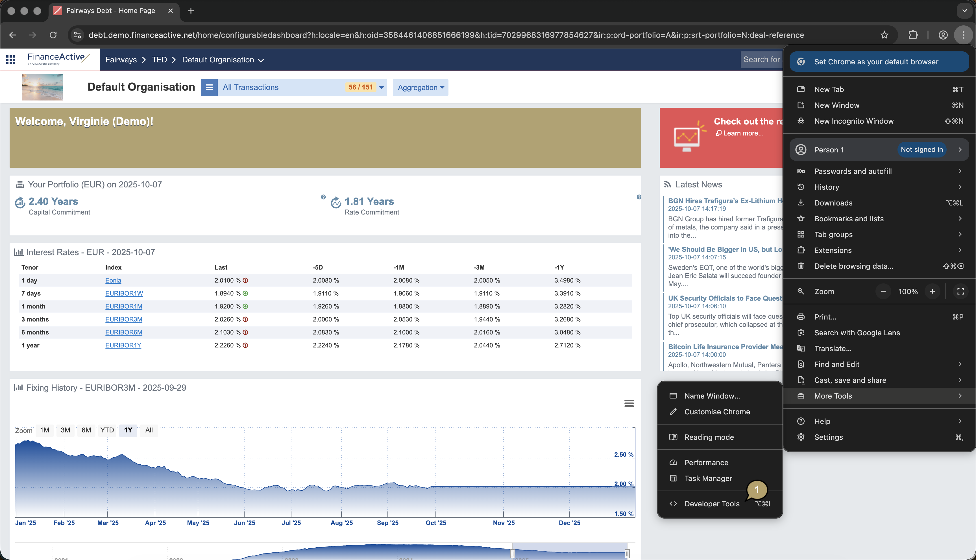The width and height of the screenshot is (976, 560).
Task: Click the help icon beside Rate Commitment
Action: [x=324, y=197]
